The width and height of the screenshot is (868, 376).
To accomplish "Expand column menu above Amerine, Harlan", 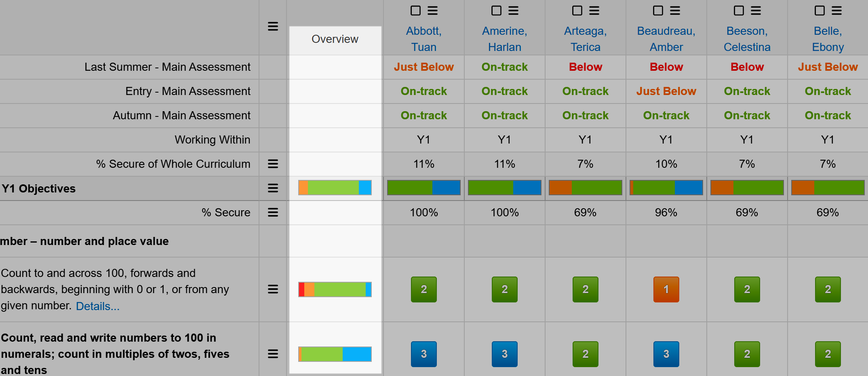I will point(513,11).
